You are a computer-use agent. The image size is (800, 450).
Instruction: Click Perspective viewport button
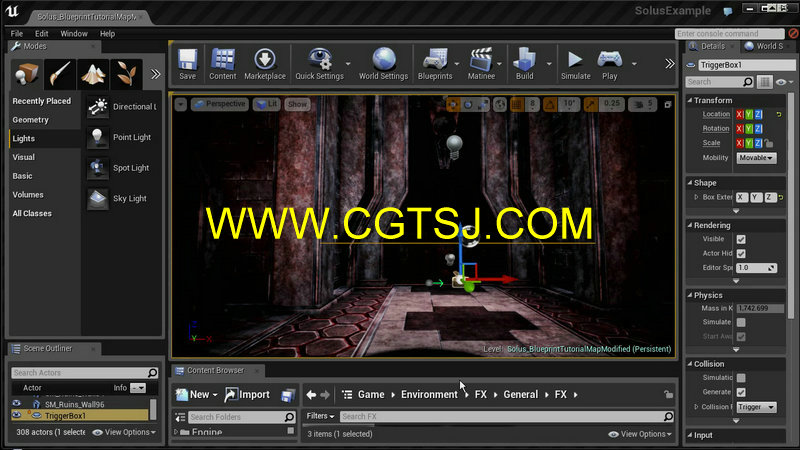[220, 104]
